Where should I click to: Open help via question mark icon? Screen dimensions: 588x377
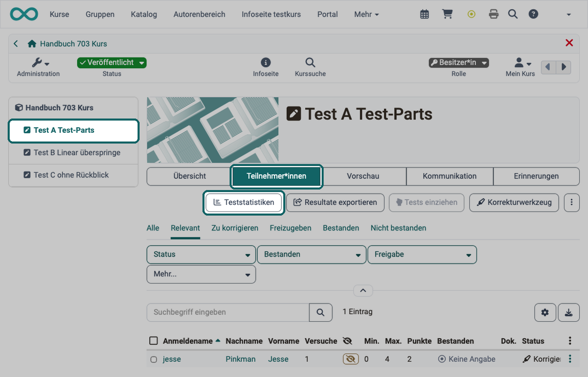533,14
